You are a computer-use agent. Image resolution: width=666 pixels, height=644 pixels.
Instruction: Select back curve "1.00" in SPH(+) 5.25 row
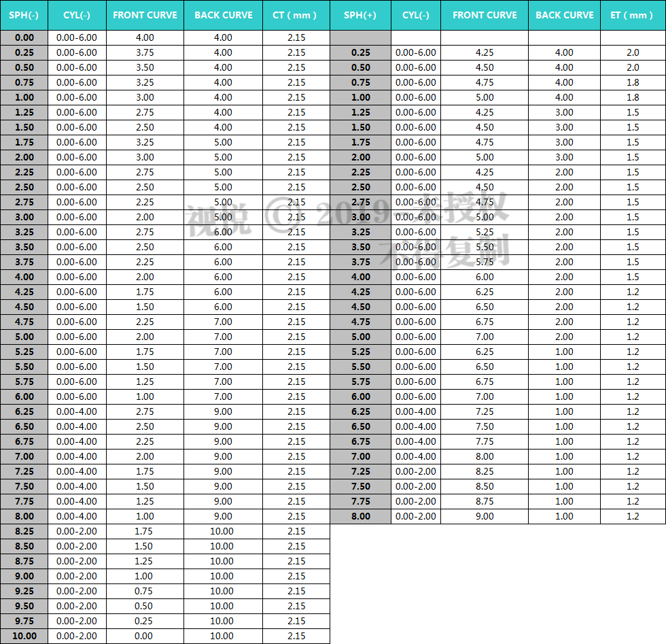(x=564, y=352)
